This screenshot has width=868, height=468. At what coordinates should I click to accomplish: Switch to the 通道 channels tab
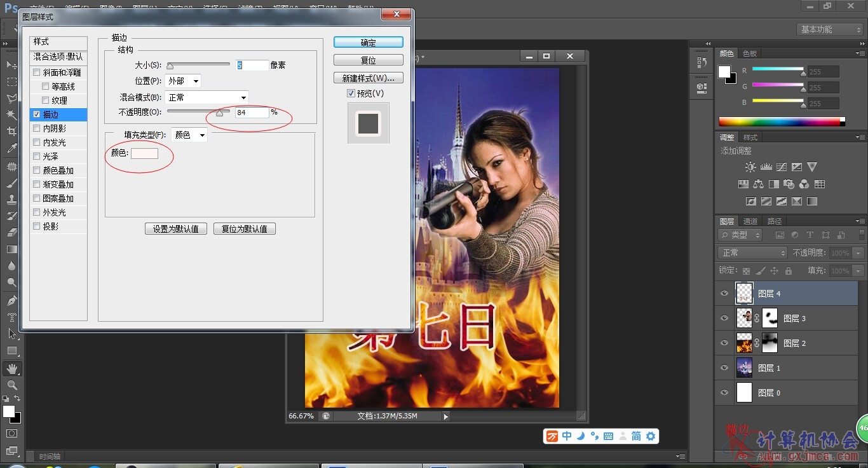coord(750,221)
